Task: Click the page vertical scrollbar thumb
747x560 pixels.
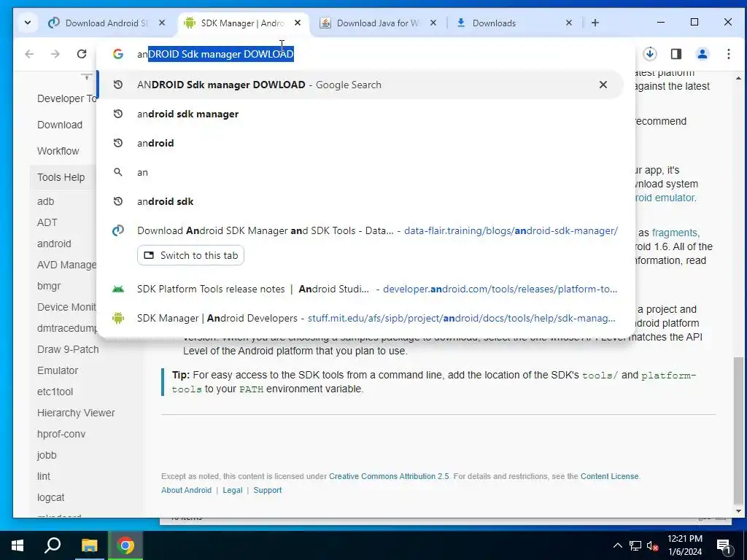Action: click(x=738, y=430)
